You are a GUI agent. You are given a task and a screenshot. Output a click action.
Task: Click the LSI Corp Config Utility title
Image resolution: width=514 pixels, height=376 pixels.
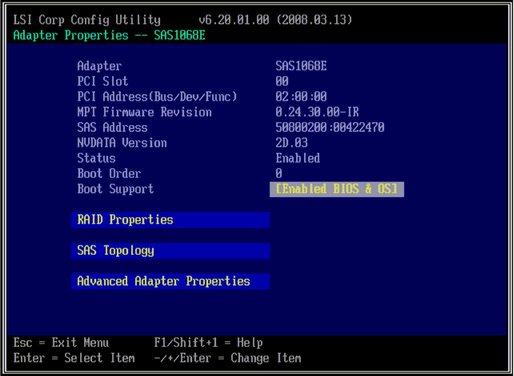pyautogui.click(x=87, y=20)
